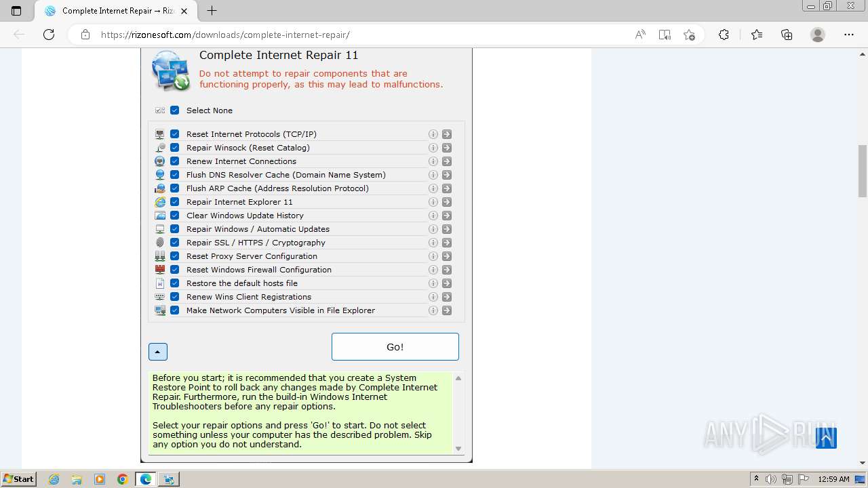868x488 pixels.
Task: Open Favorites list in browser toolbar
Action: point(757,35)
